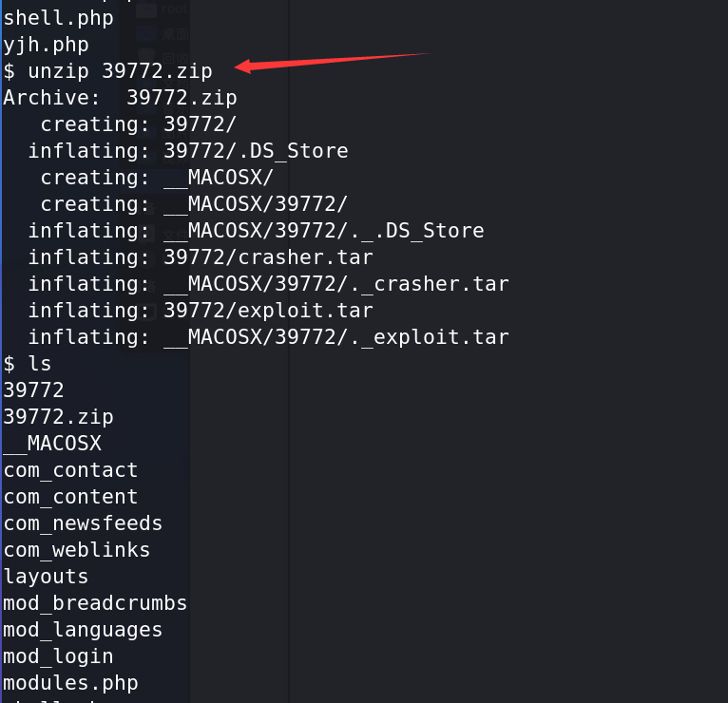Click the mod_login listing entry

coord(59,656)
